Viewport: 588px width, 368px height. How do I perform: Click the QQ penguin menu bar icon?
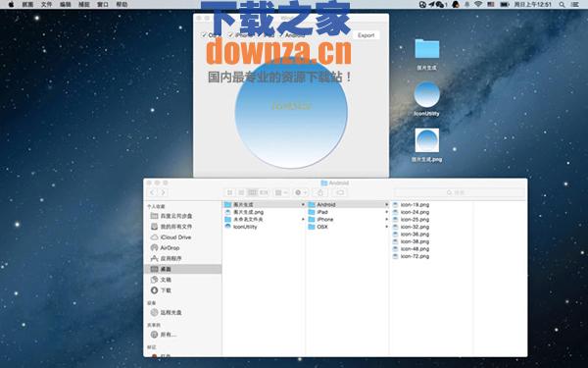[x=456, y=5]
